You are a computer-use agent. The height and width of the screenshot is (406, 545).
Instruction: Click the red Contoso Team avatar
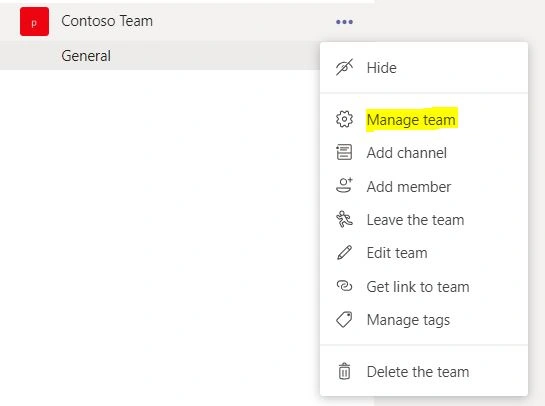[34, 22]
